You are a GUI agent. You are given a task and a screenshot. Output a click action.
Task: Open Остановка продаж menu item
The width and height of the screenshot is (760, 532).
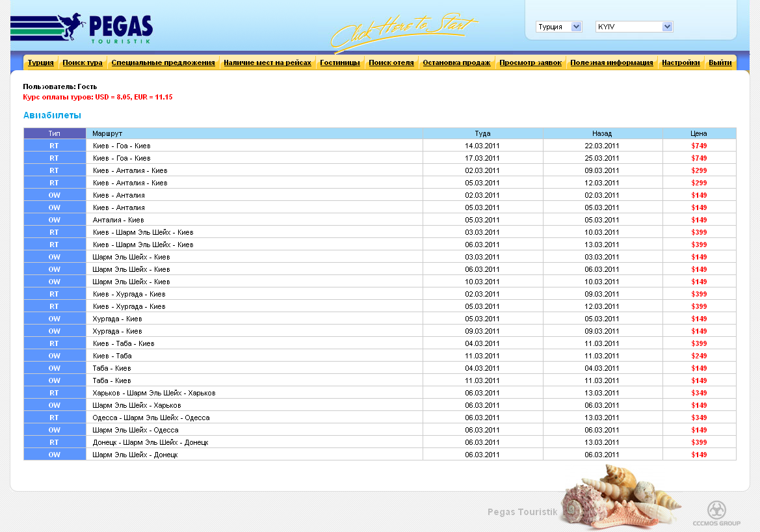456,62
